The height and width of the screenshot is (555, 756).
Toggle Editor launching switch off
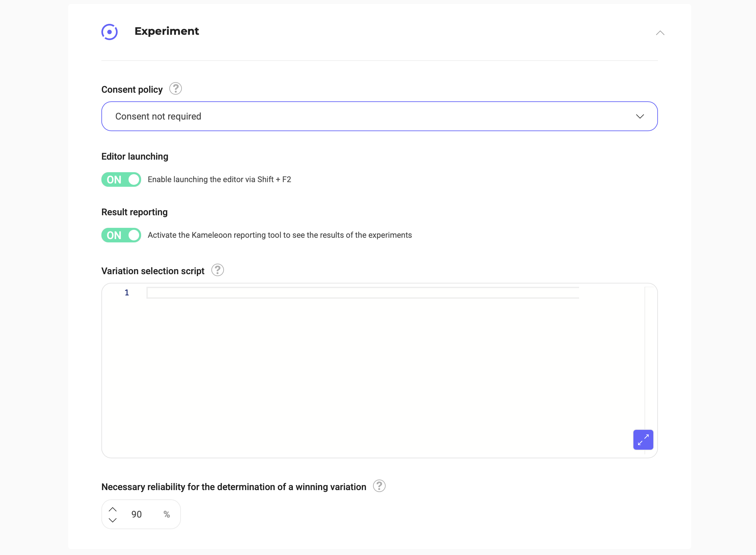121,179
